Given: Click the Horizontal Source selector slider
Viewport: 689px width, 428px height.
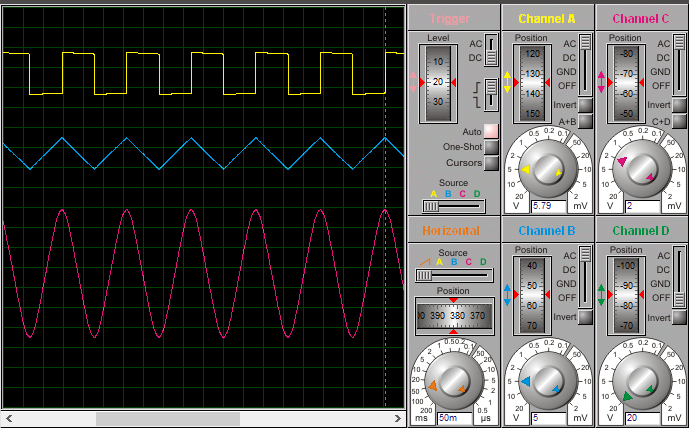Looking at the screenshot, I should click(x=453, y=276).
